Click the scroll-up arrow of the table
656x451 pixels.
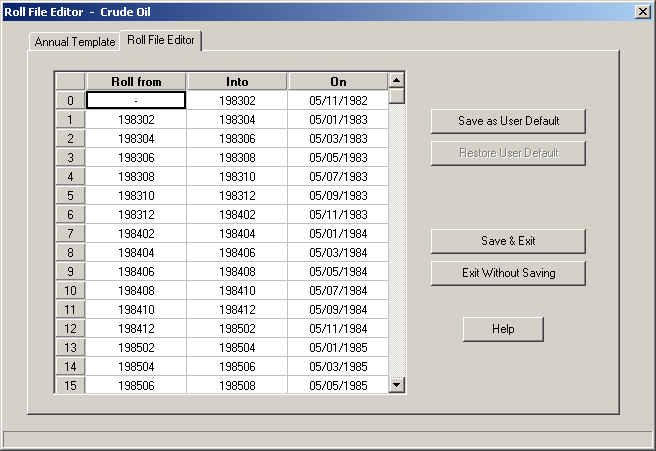(x=397, y=80)
